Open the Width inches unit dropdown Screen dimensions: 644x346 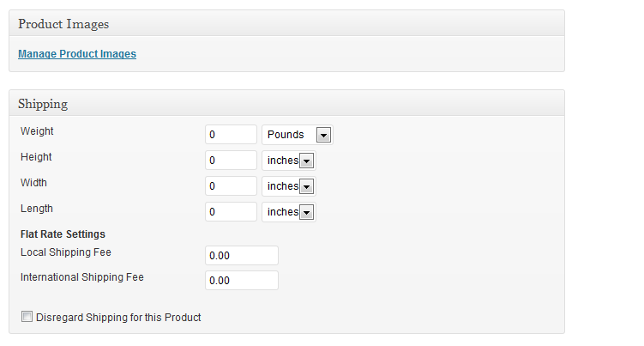(x=289, y=186)
